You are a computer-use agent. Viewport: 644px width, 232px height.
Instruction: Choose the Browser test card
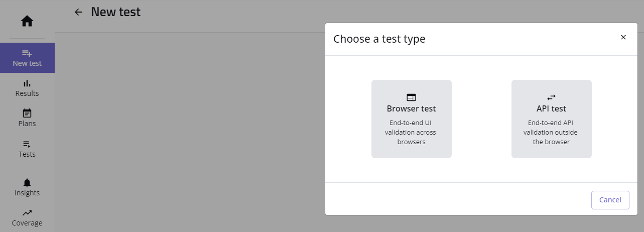[411, 119]
